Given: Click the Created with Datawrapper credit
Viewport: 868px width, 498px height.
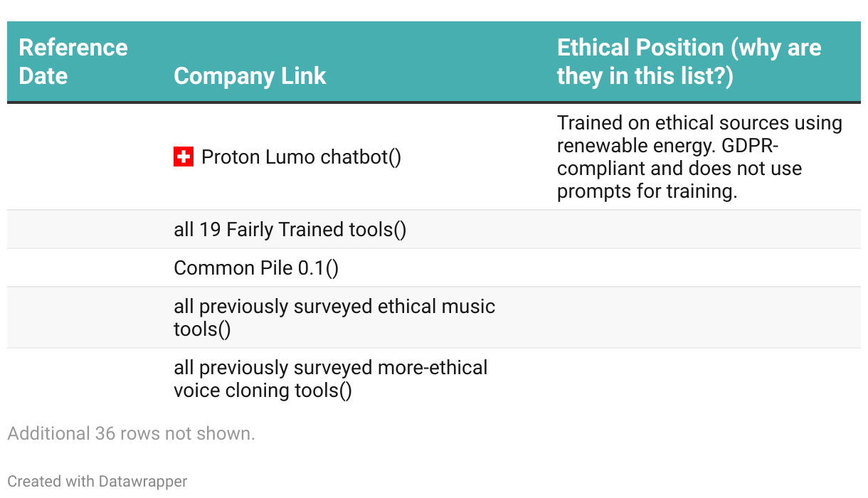Looking at the screenshot, I should tap(97, 482).
